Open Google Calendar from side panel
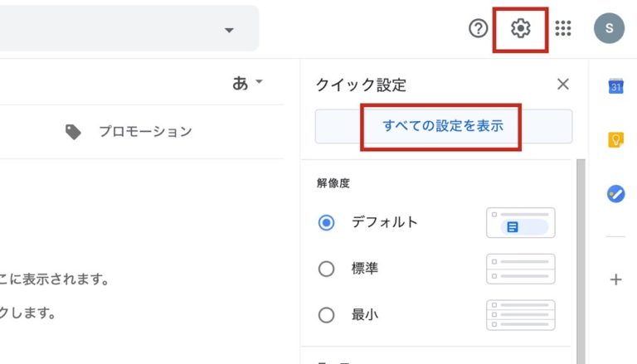The image size is (637, 364). [x=615, y=86]
